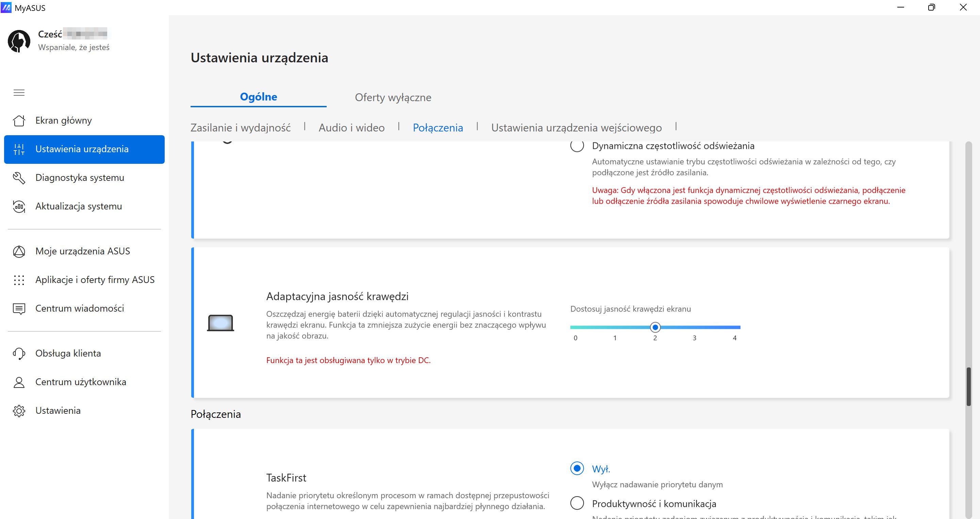The height and width of the screenshot is (519, 980).
Task: Select Produktywność i komunikacja radio option
Action: [577, 503]
